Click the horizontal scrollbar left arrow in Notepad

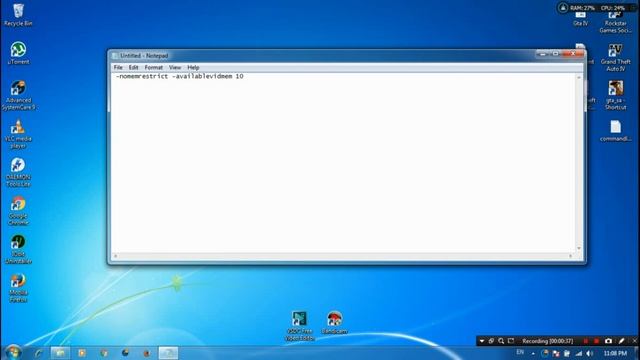pyautogui.click(x=116, y=256)
